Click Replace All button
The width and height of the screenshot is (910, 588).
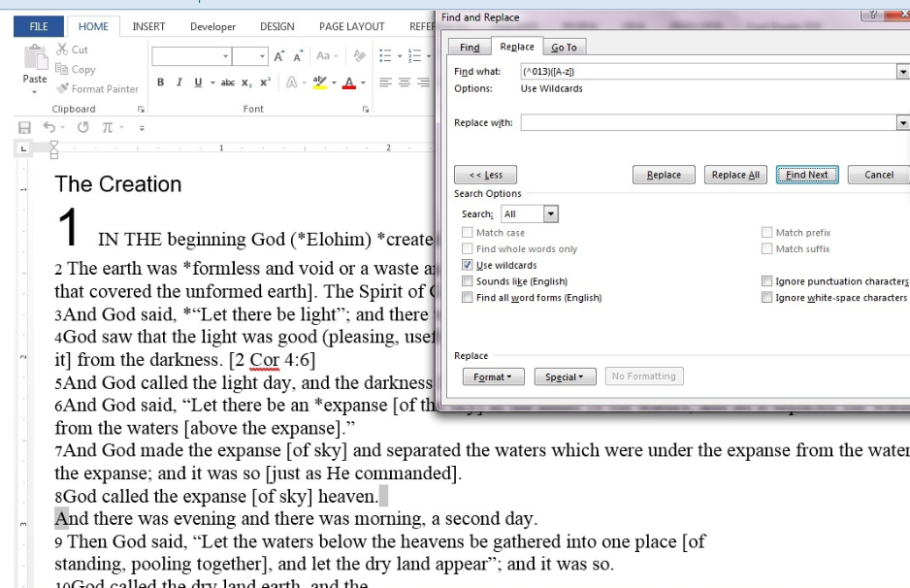click(x=735, y=175)
